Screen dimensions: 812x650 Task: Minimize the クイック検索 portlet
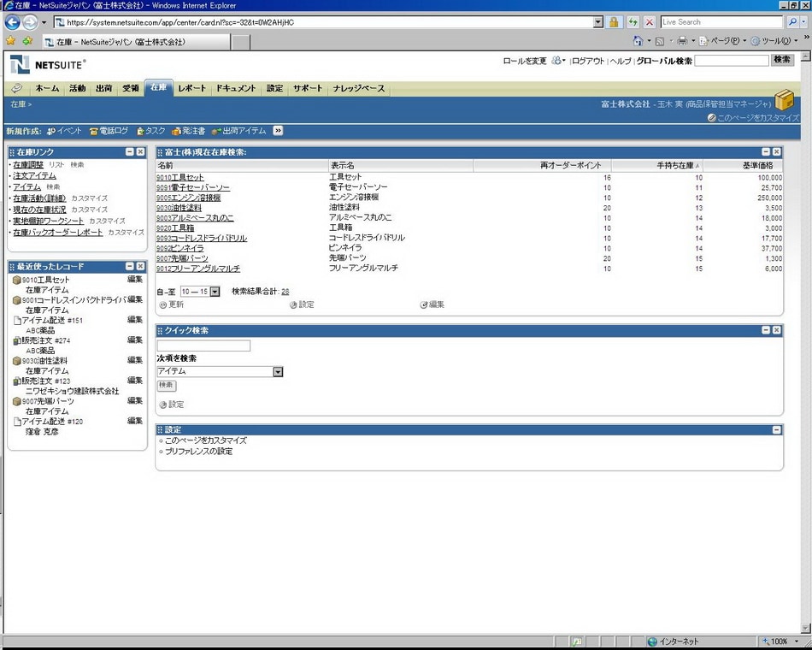pyautogui.click(x=766, y=330)
